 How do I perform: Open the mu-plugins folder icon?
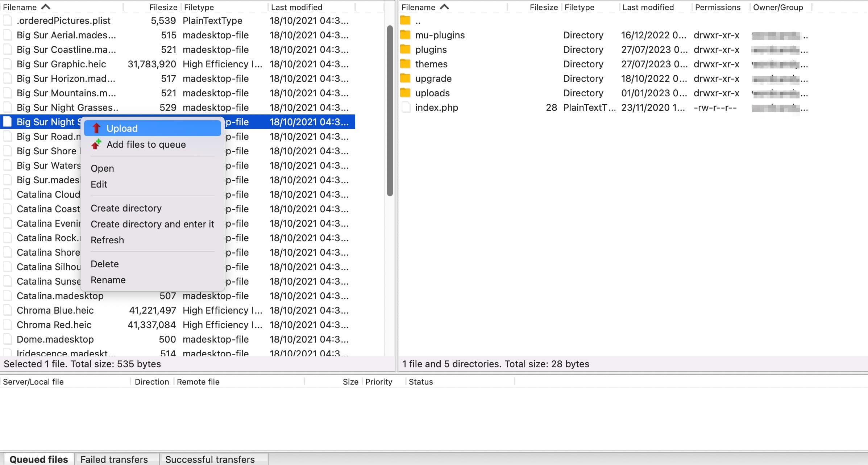coord(406,35)
